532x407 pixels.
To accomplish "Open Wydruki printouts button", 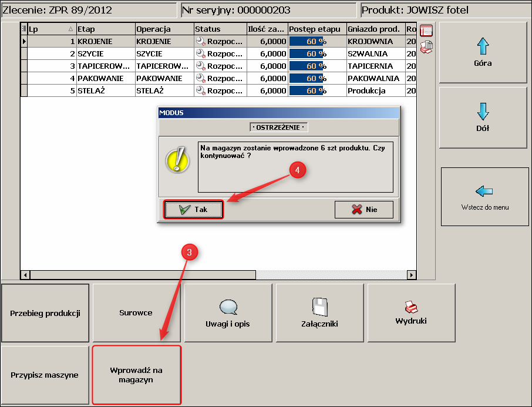I will click(x=411, y=313).
